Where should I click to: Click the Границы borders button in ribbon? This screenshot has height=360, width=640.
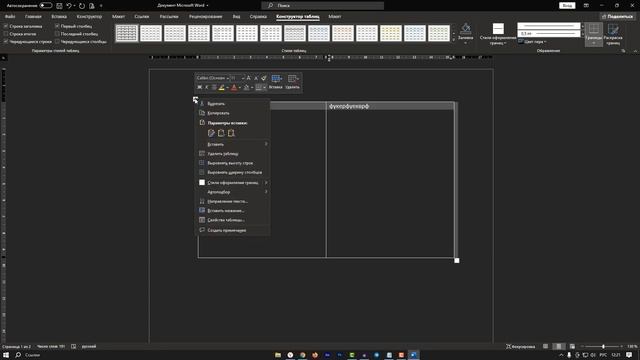click(x=594, y=33)
